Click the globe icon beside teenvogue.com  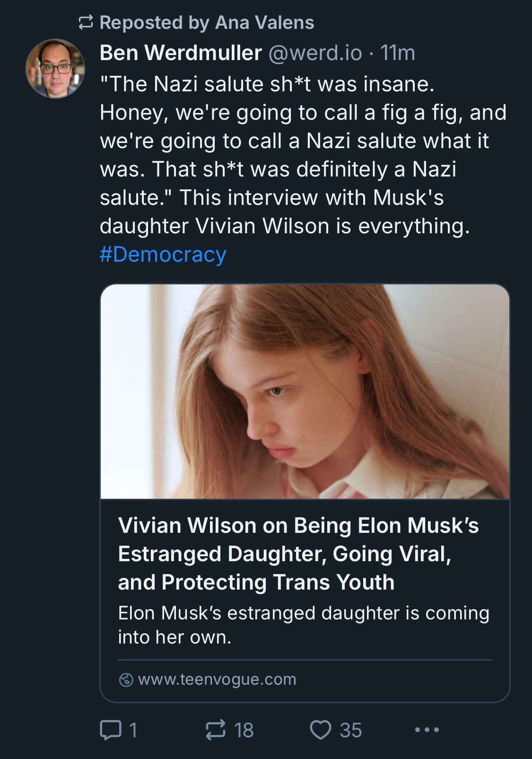coord(126,680)
